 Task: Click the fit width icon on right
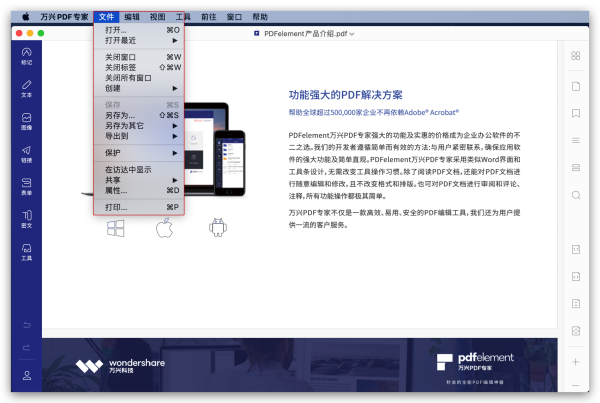click(576, 276)
